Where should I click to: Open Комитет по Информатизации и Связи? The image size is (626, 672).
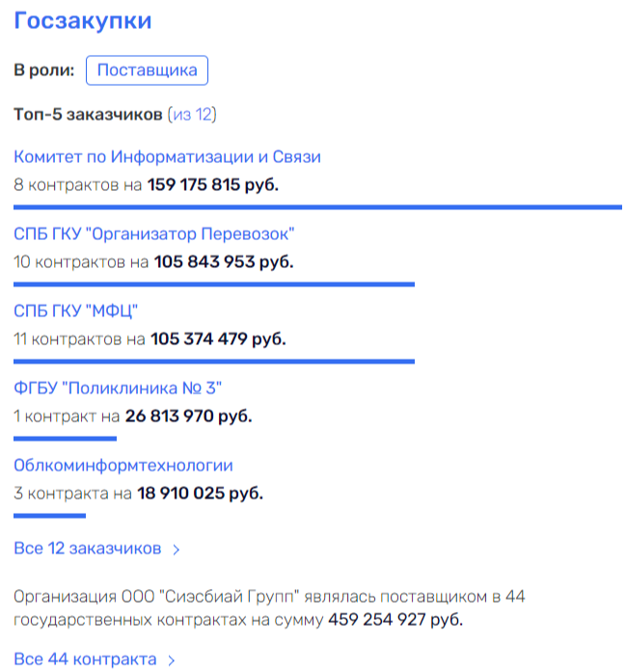[x=167, y=157]
